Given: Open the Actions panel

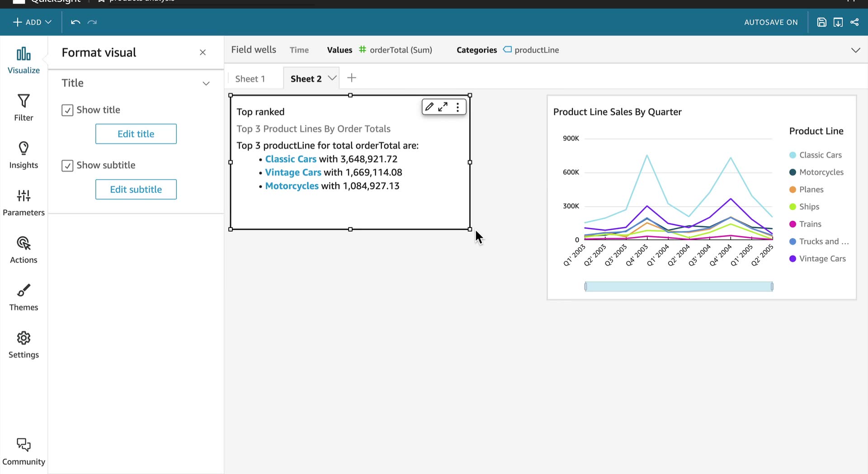Looking at the screenshot, I should 24,250.
